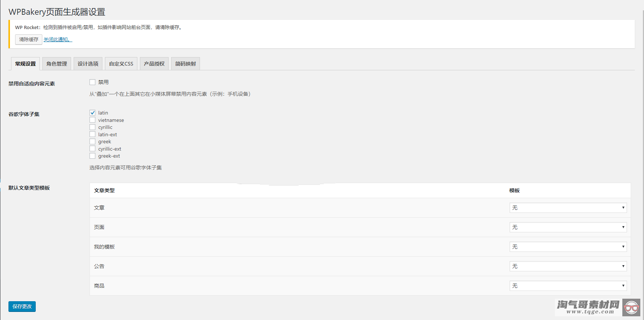Click the 谷歌字体子集 setting label

(24, 114)
